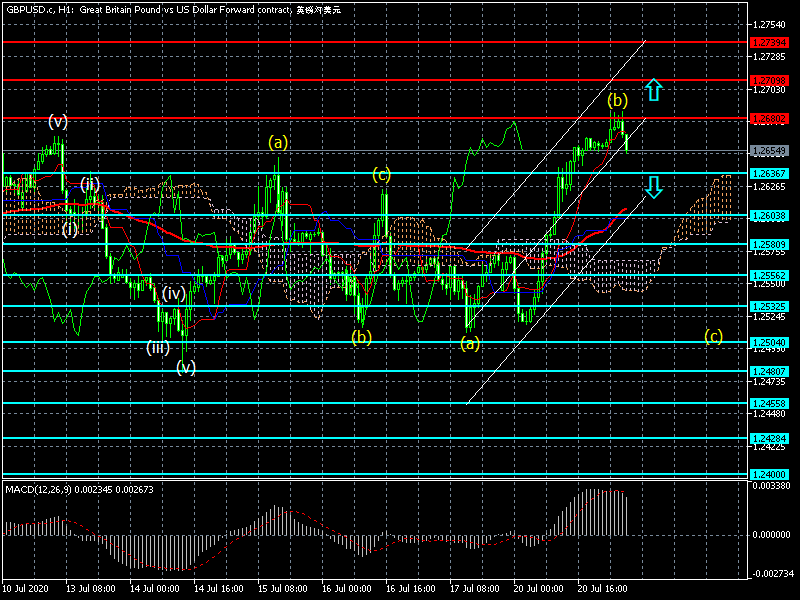Click the yellow (a) label near 15 Jul
The width and height of the screenshot is (800, 600).
click(278, 142)
